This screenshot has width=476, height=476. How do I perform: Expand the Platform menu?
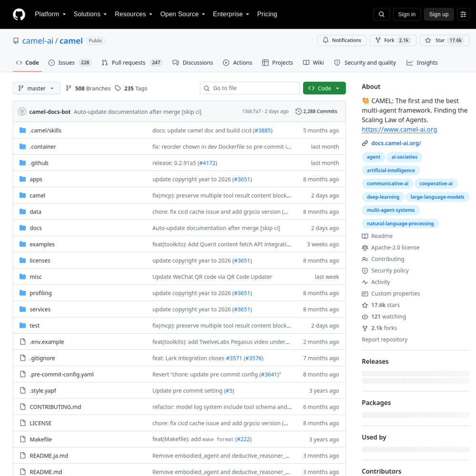50,14
